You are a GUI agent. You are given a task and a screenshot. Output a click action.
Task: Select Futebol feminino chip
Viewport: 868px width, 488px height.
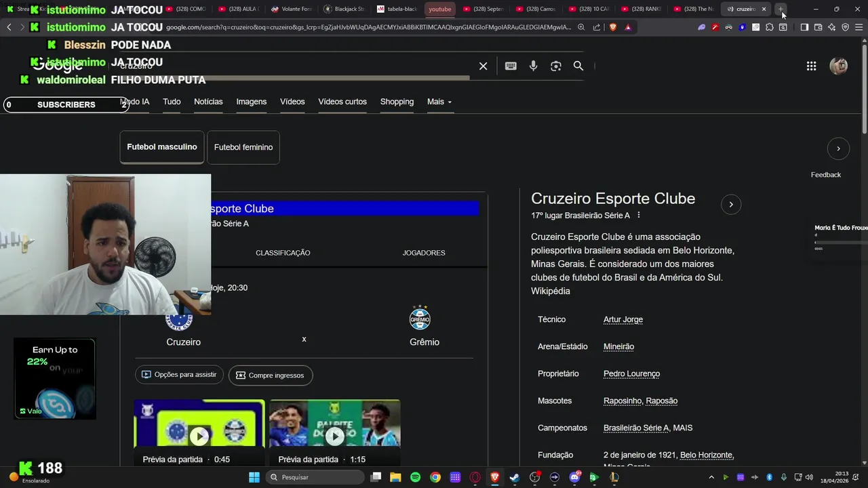243,147
